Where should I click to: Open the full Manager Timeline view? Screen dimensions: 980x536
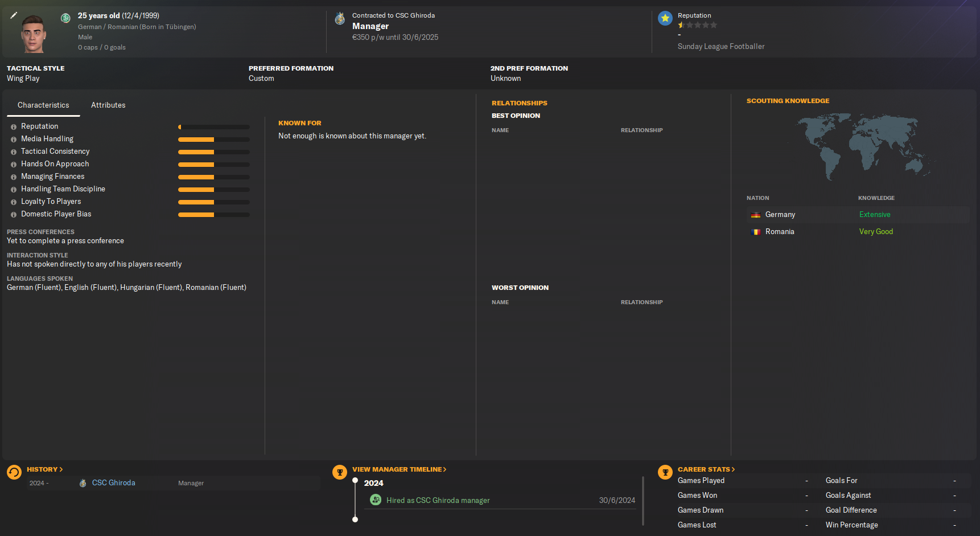point(399,469)
